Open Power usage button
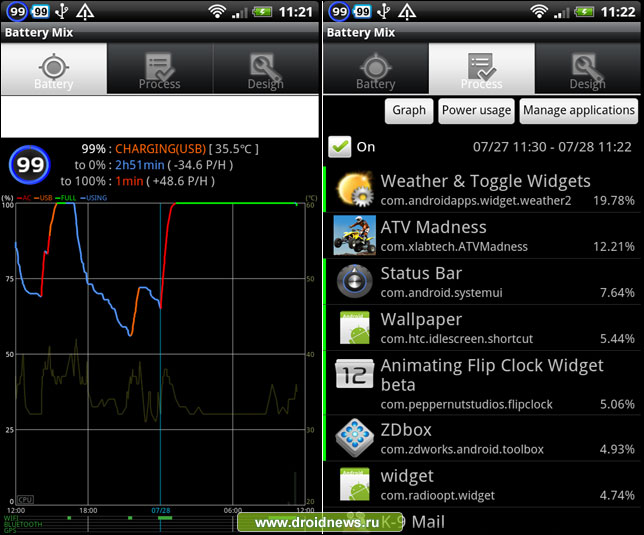Image resolution: width=644 pixels, height=535 pixels. (476, 110)
